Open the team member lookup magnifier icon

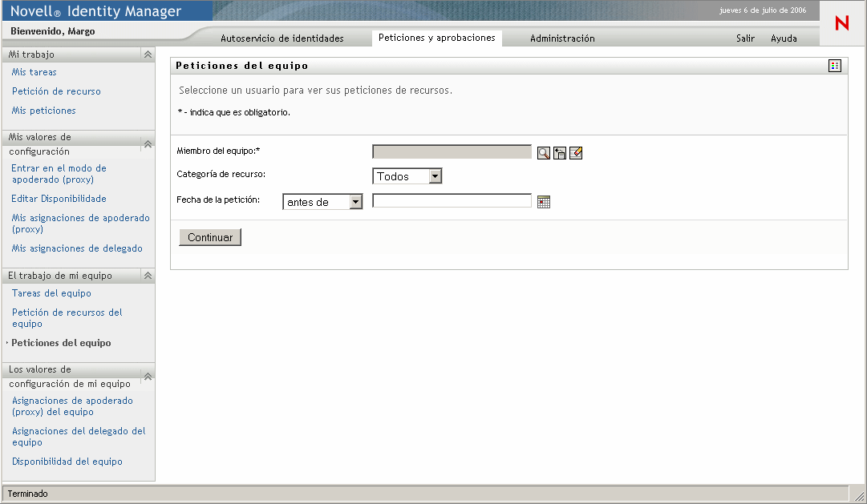tap(544, 153)
